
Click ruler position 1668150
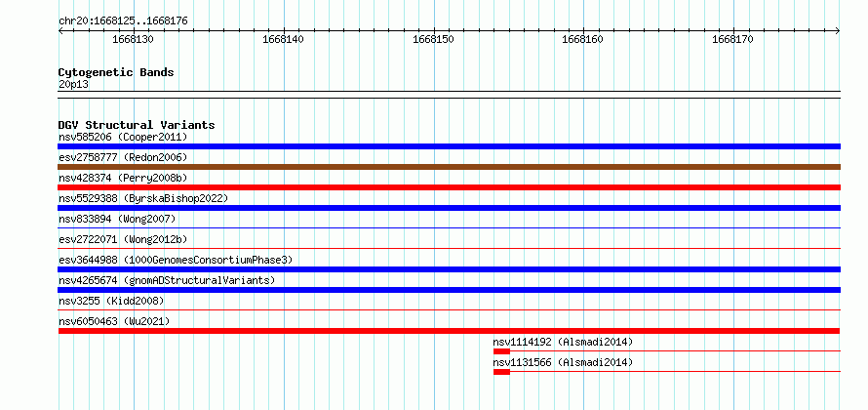coord(433,39)
